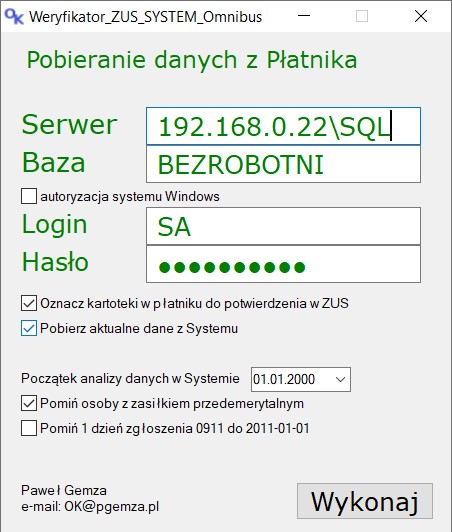Click into the Hasło password field
This screenshot has width=452, height=532.
point(283,264)
